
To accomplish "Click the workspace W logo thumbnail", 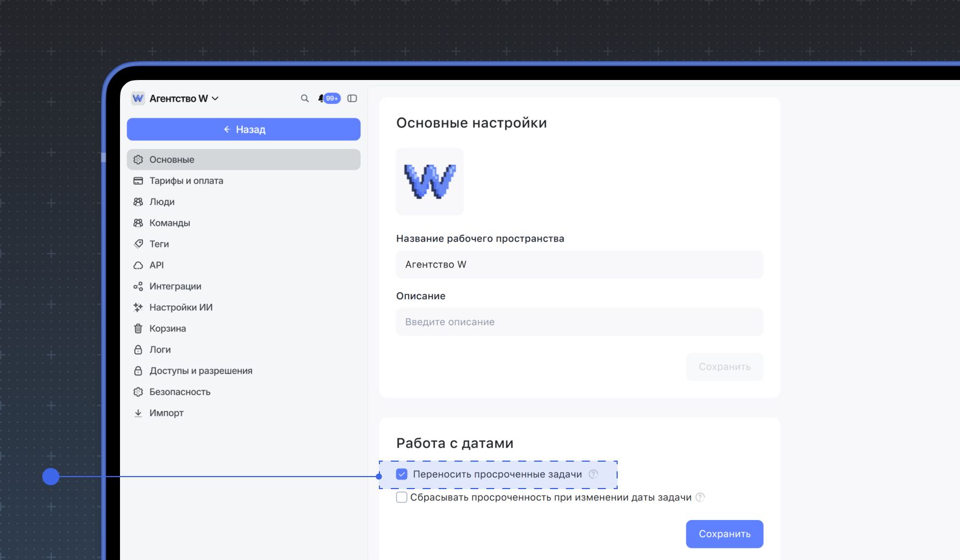I will [430, 182].
